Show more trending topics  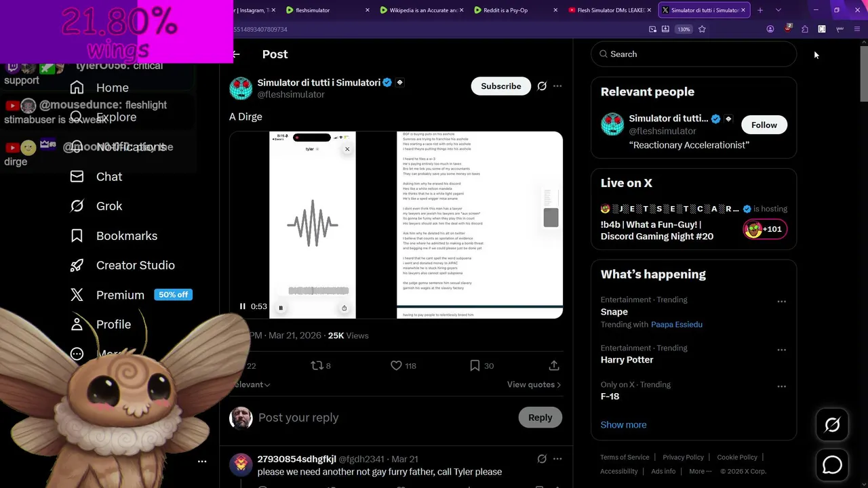click(623, 425)
